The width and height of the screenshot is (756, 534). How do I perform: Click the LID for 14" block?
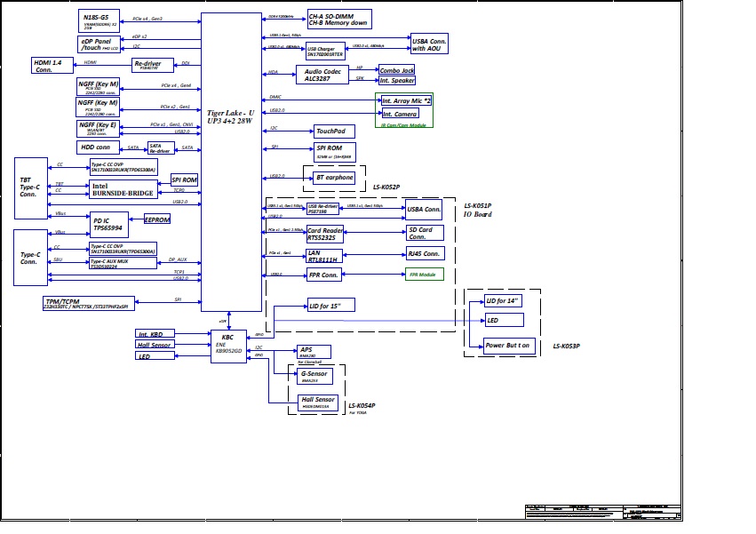tap(504, 301)
